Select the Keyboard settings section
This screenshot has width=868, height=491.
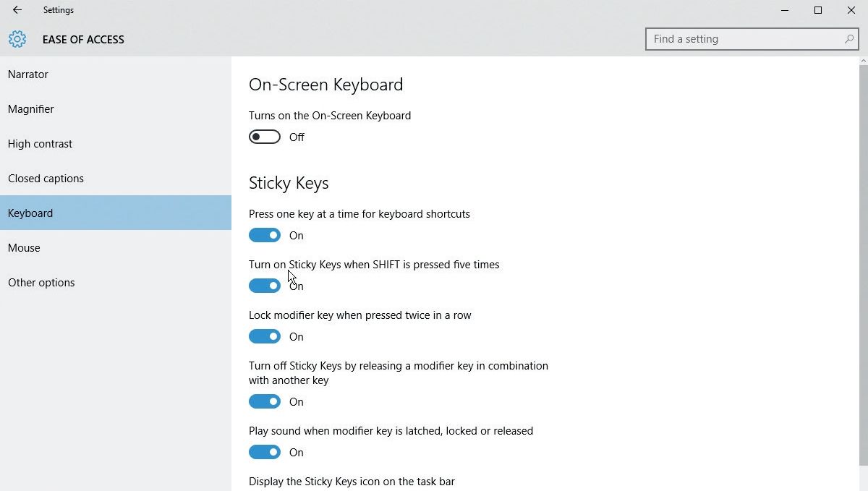[x=30, y=213]
